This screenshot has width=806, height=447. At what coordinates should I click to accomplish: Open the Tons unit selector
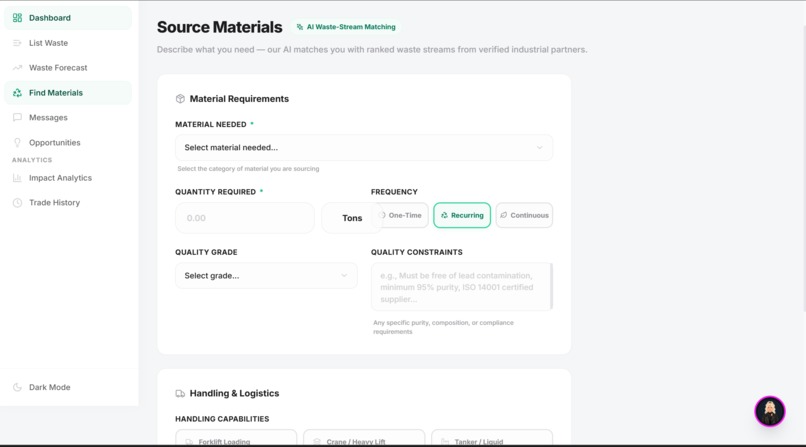click(352, 218)
